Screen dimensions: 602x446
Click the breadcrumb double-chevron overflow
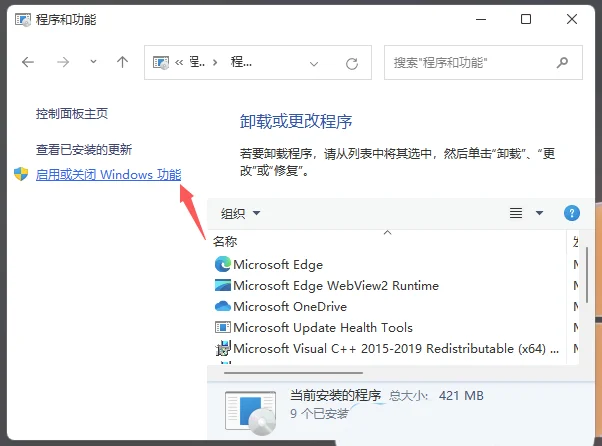tap(179, 63)
